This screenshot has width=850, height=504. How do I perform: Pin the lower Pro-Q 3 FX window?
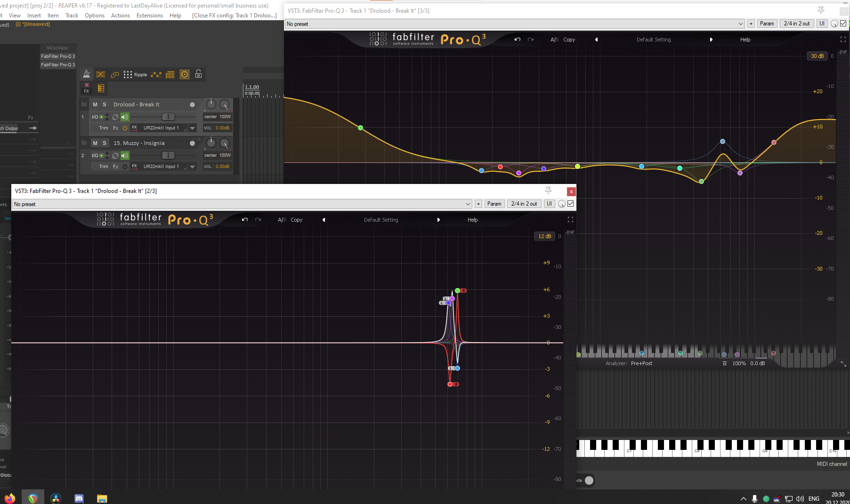tap(548, 191)
